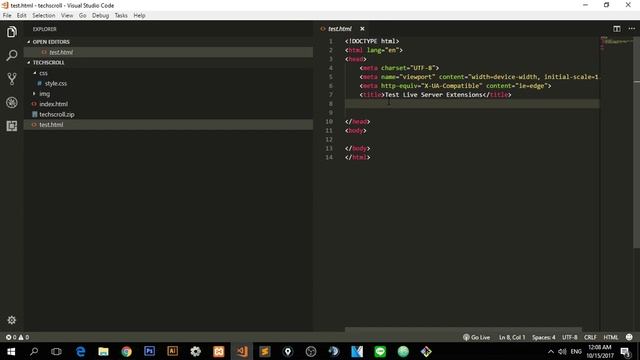Close the test.html editor tab

coord(362,29)
